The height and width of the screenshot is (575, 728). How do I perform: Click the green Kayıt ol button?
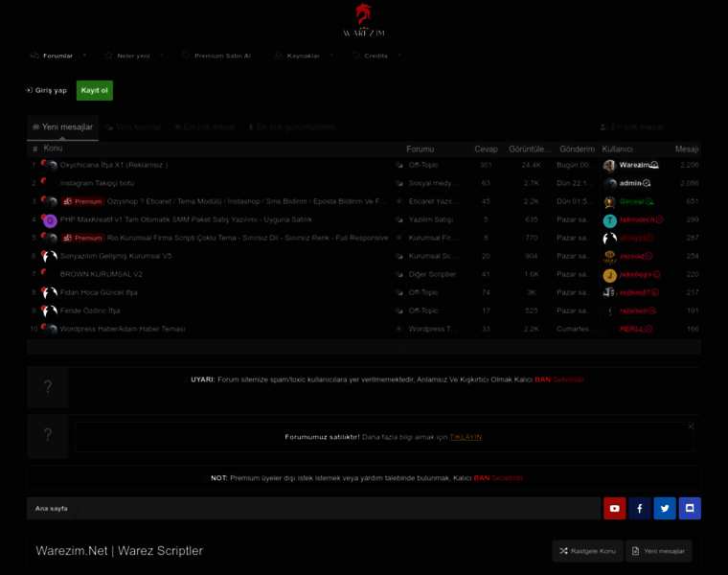point(95,90)
